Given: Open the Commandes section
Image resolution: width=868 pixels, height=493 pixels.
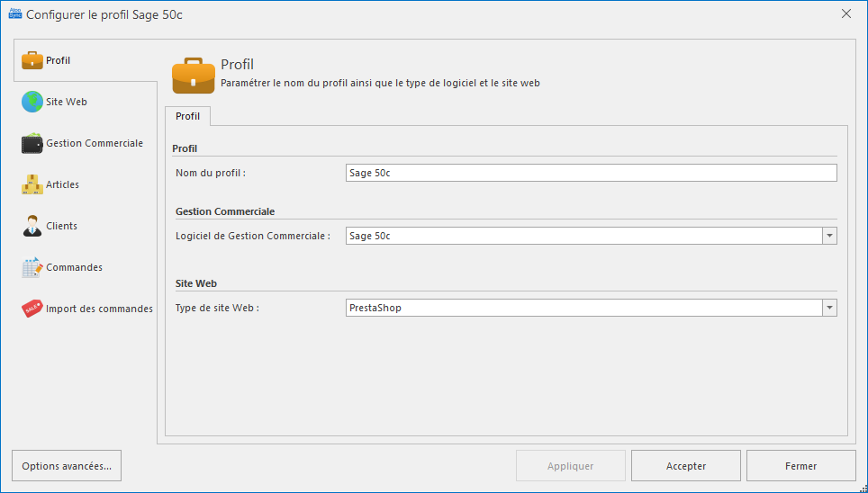Looking at the screenshot, I should (86, 267).
